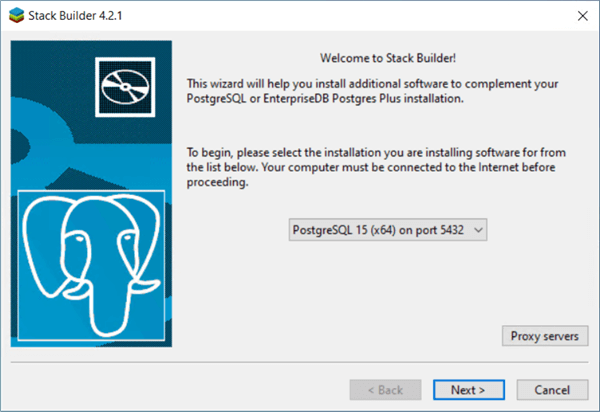Click the Stack Builder app icon in title bar
Screen dimensions: 600x412
click(16, 16)
